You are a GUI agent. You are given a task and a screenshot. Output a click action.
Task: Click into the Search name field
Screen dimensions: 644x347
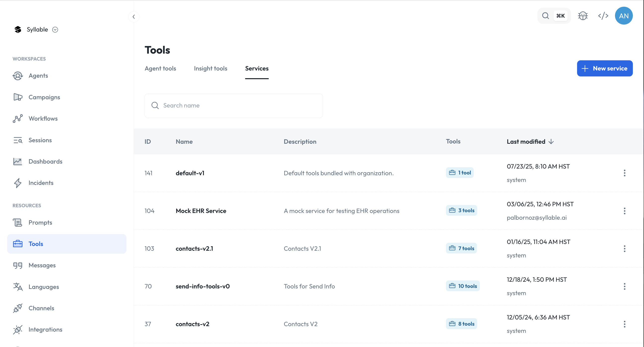point(234,106)
